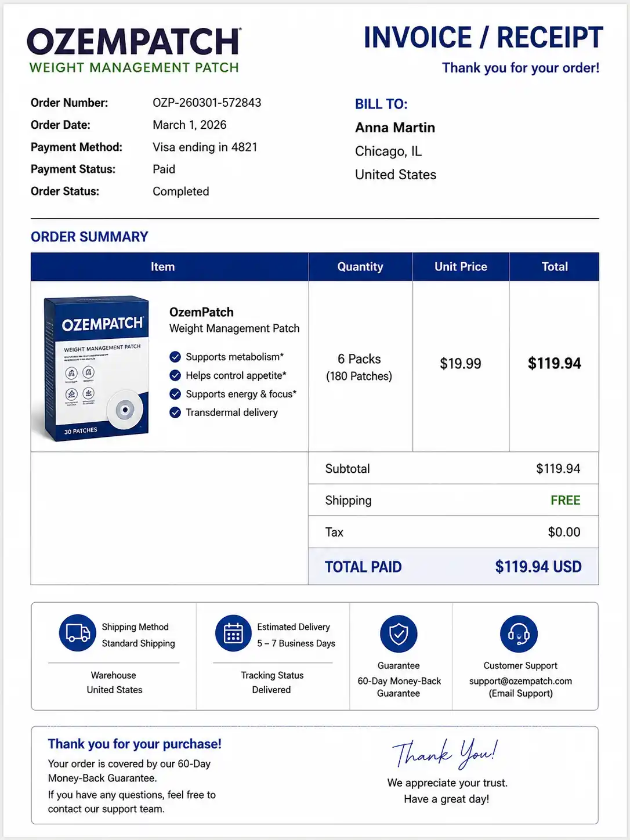Click the checkmark beside Helps control appetite
The width and height of the screenshot is (630, 840).
pyautogui.click(x=175, y=375)
